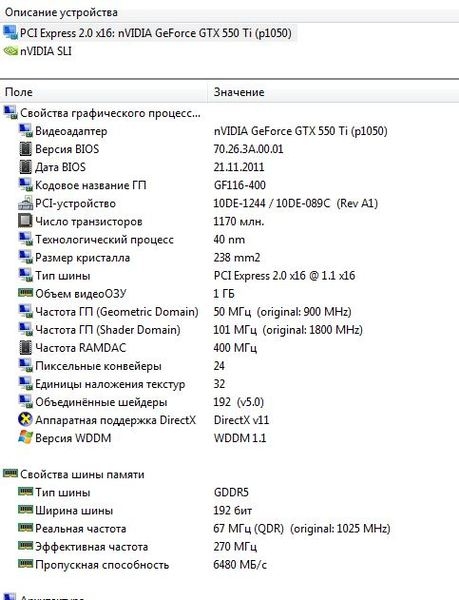
Task: Click the WDDM 1.1 value
Action: coord(240,438)
